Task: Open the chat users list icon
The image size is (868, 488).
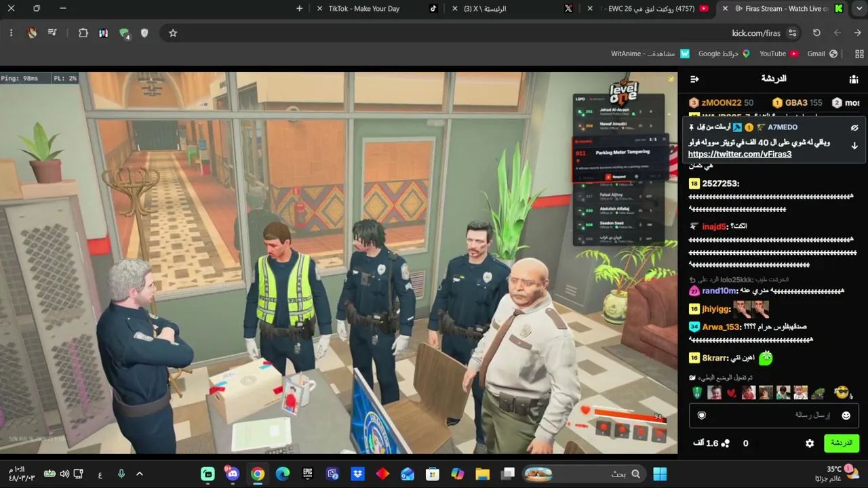Action: [854, 79]
